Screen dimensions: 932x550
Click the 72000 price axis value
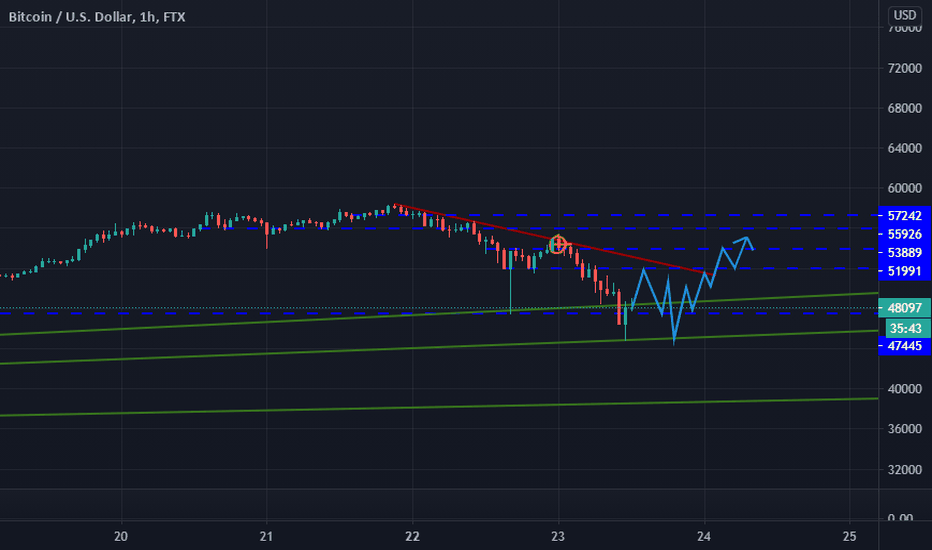(x=904, y=68)
